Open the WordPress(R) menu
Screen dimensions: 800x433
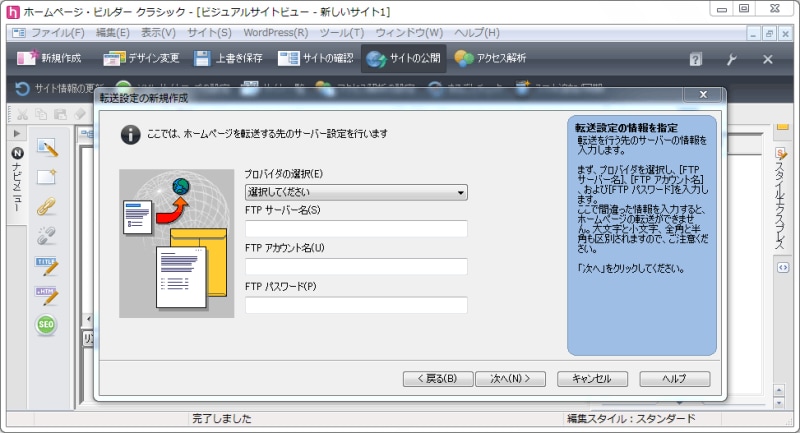tap(276, 33)
